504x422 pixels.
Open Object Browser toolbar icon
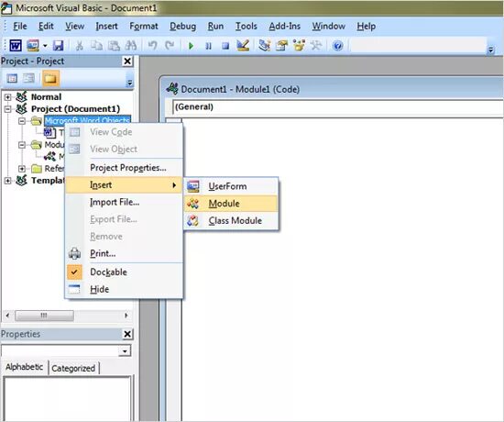click(299, 46)
